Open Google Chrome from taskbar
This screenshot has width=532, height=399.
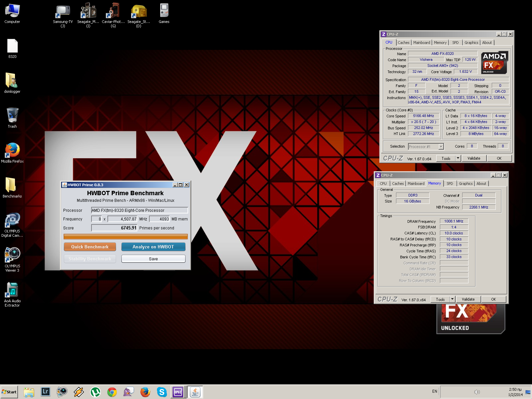[112, 392]
